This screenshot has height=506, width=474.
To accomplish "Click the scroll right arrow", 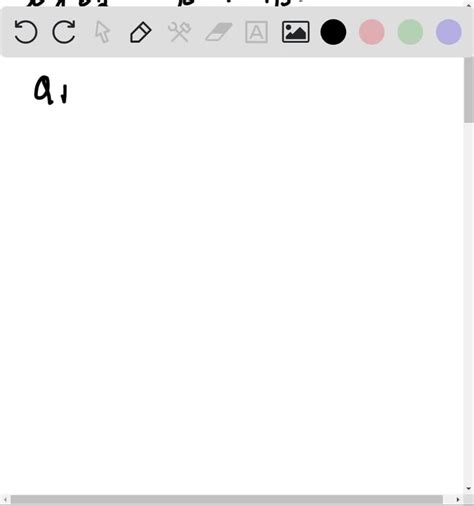I will [458, 500].
